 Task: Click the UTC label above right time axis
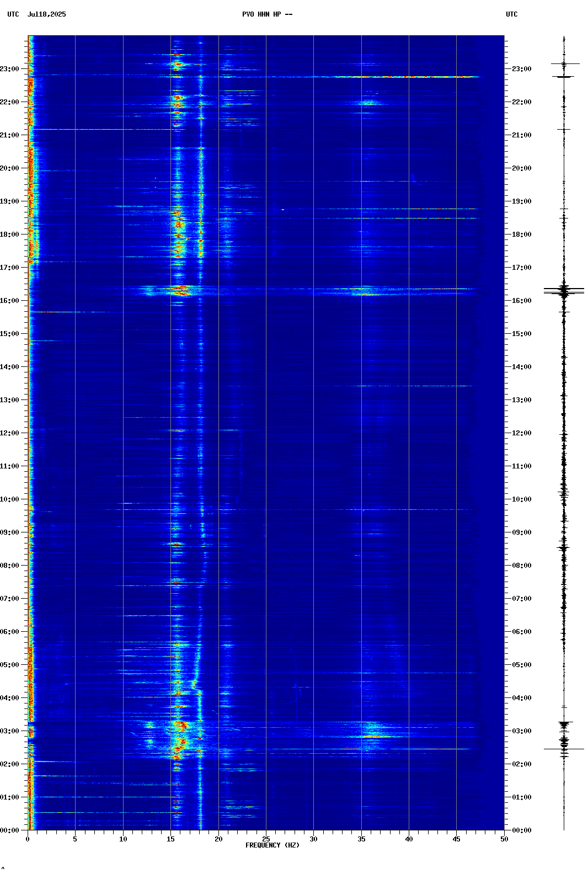pyautogui.click(x=512, y=14)
